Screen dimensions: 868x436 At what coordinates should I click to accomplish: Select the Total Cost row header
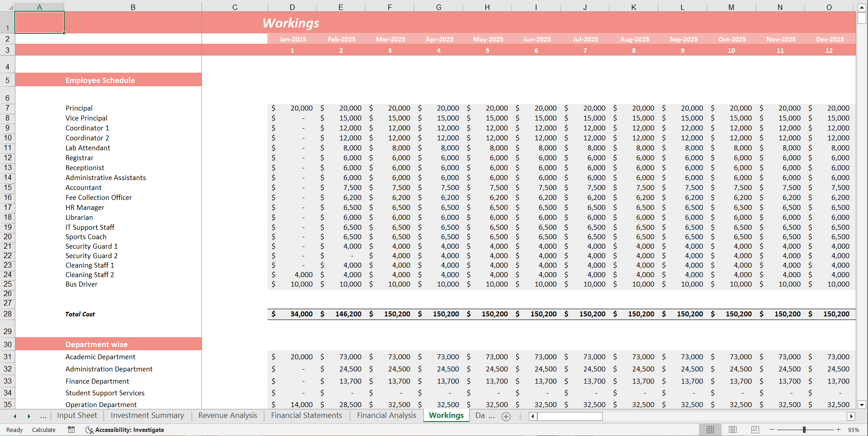[7, 314]
